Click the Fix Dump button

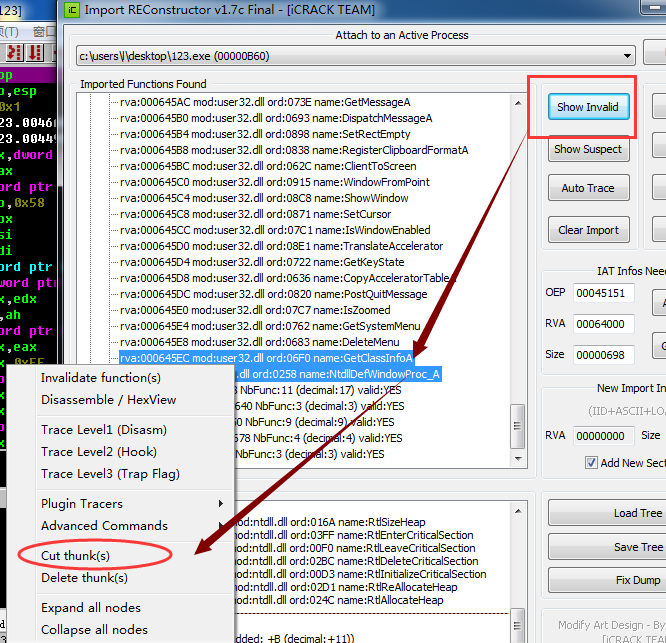(x=607, y=580)
